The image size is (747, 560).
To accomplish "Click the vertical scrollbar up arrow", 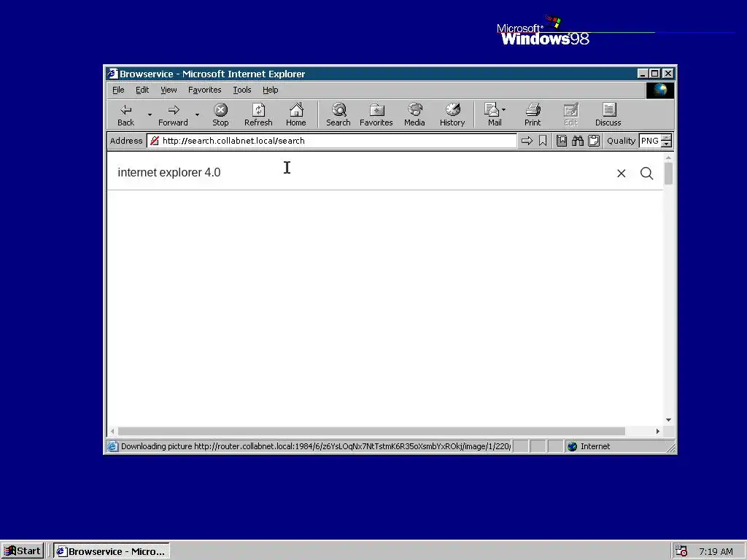I will [x=668, y=157].
